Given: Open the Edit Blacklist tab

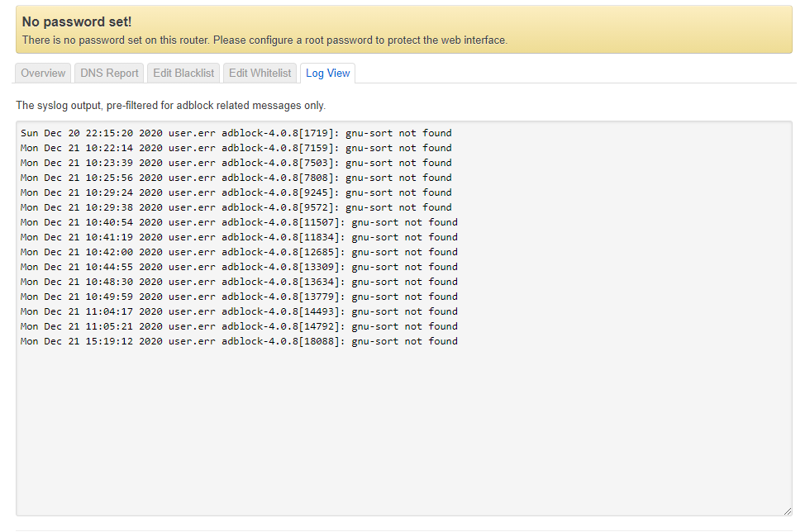Looking at the screenshot, I should 183,73.
